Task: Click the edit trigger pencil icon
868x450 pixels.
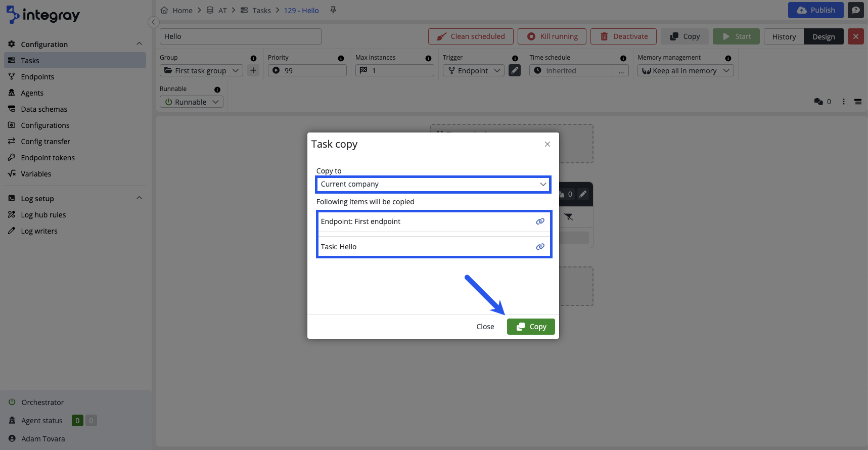Action: pyautogui.click(x=515, y=71)
